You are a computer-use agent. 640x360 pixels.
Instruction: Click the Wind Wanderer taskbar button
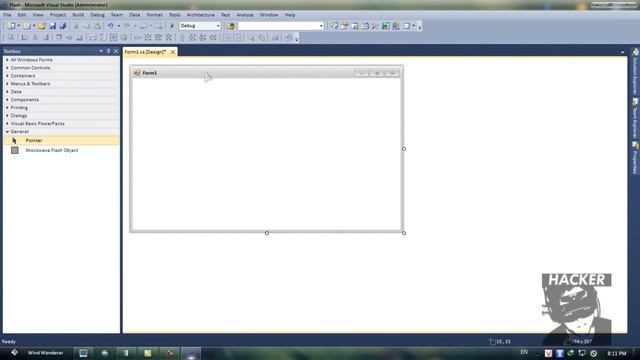45,353
